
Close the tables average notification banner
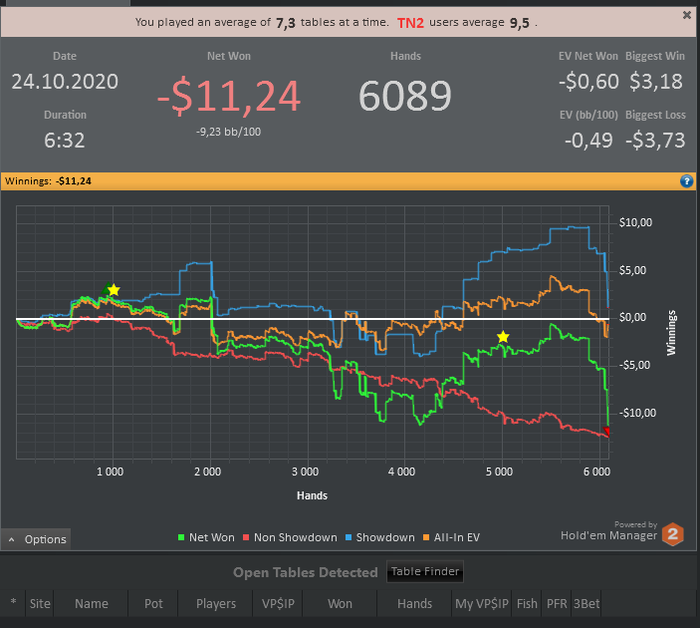[x=687, y=15]
